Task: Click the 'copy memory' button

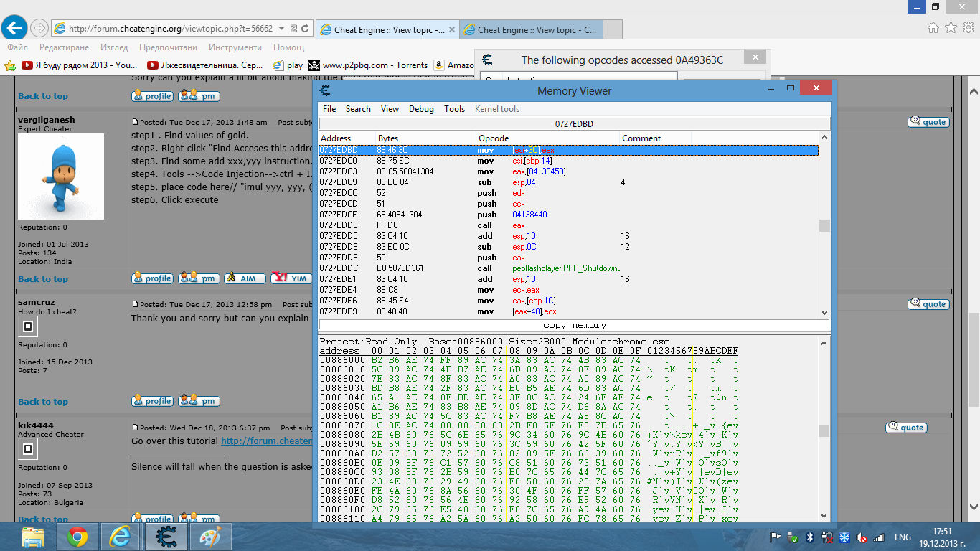Action: [574, 325]
